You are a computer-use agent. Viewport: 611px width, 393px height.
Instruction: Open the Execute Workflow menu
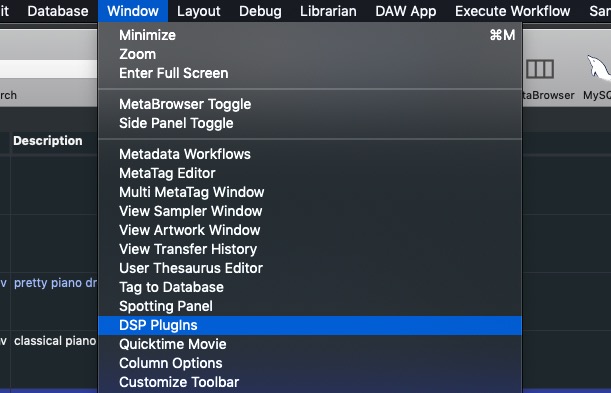512,11
